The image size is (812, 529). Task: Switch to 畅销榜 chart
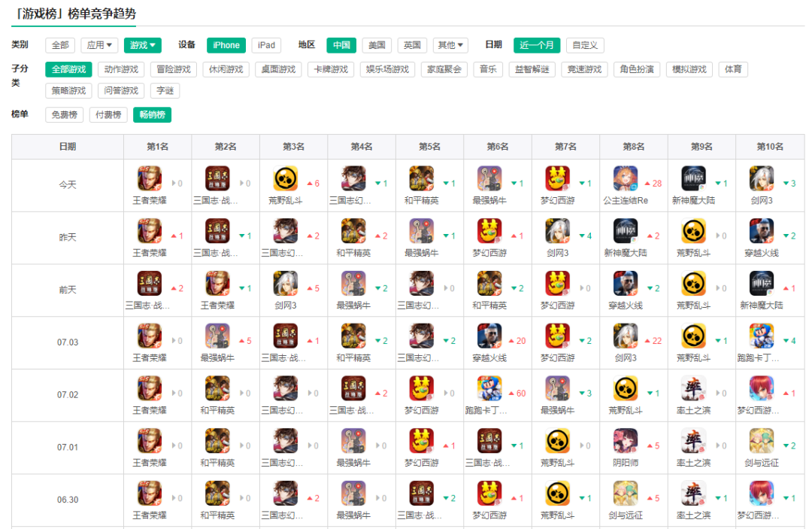point(152,114)
